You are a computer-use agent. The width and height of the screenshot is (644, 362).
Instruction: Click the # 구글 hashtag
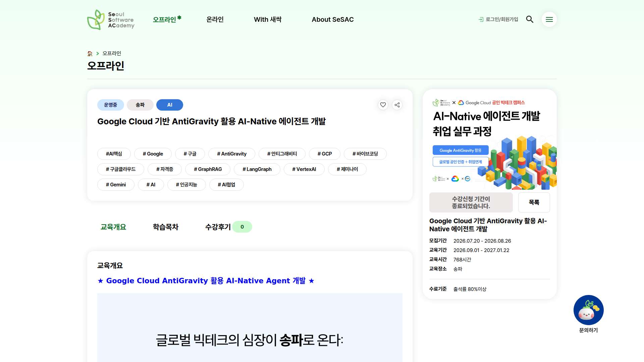(190, 154)
